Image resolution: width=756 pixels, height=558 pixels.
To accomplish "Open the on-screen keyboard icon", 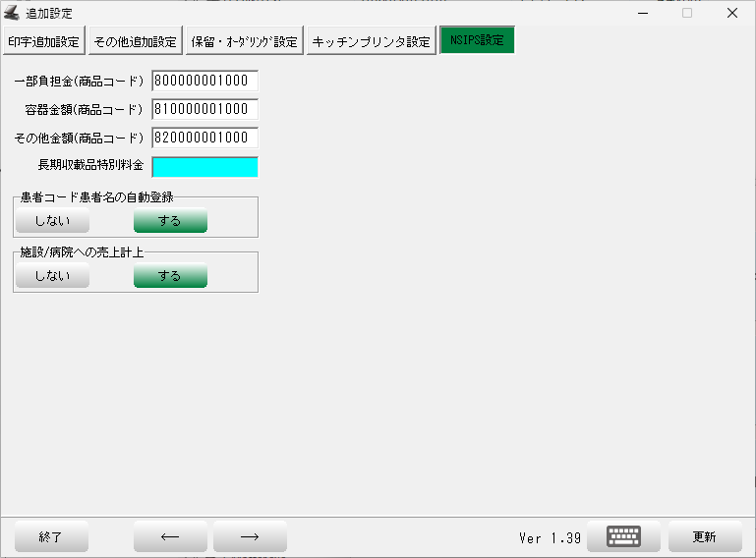I will 623,536.
